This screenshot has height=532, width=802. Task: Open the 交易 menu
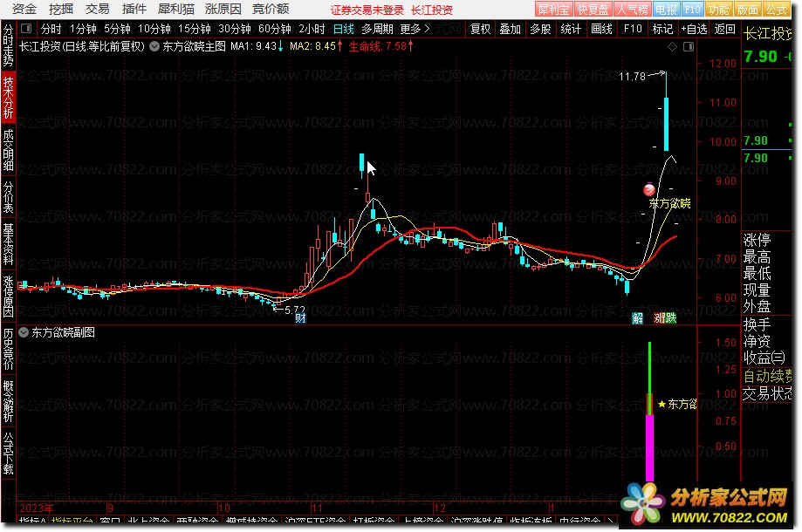pyautogui.click(x=98, y=9)
